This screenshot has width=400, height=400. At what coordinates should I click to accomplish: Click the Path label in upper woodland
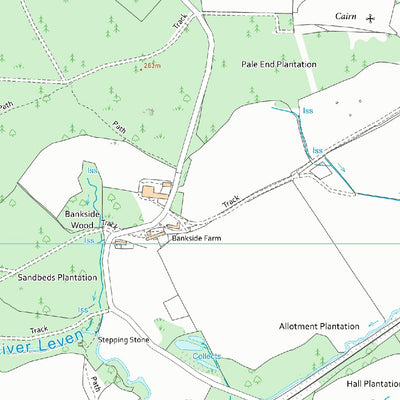[x=119, y=127]
